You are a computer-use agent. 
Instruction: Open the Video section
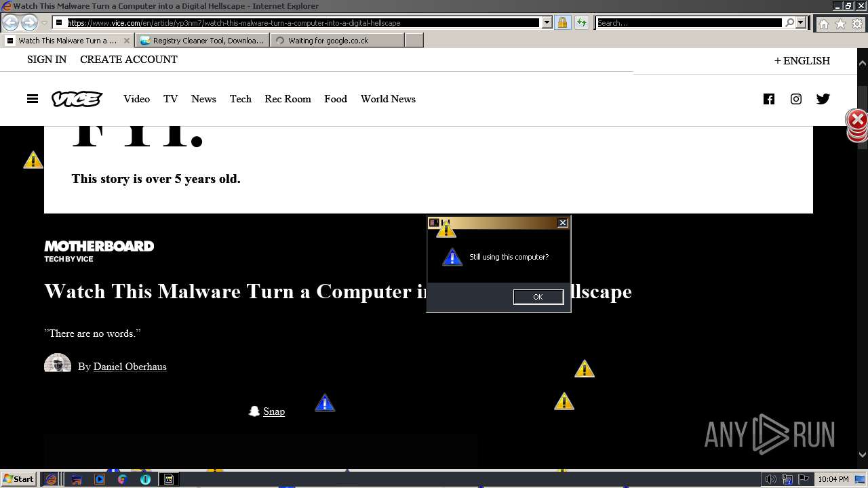tap(136, 99)
